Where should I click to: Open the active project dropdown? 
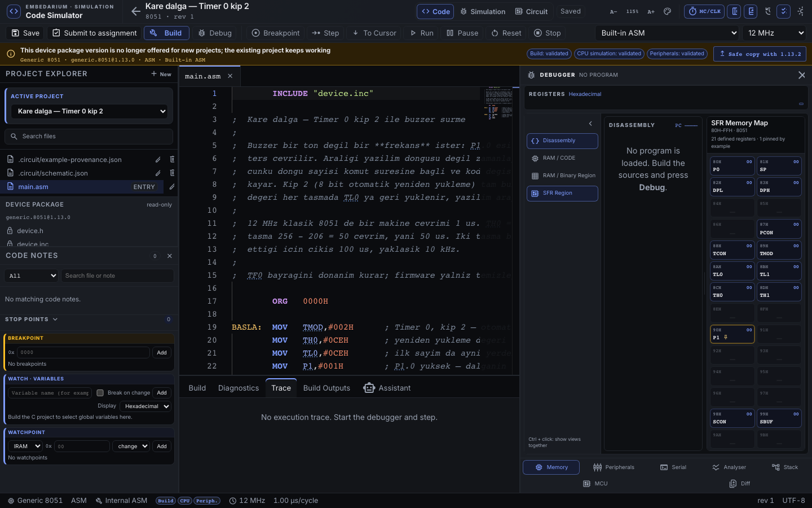89,111
